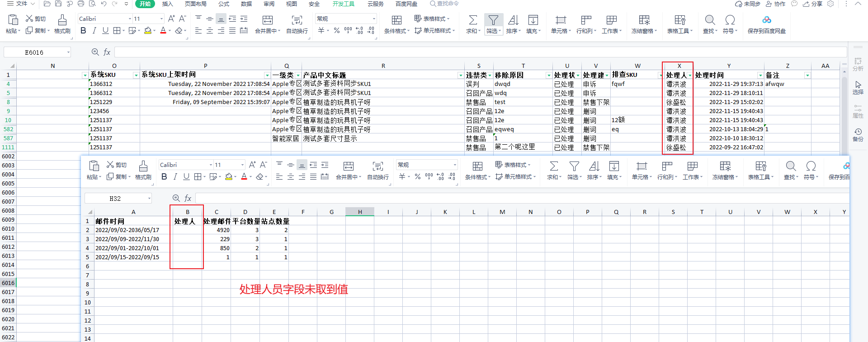Toggle Bold in the main ribbon
The width and height of the screenshot is (868, 342).
(x=83, y=30)
